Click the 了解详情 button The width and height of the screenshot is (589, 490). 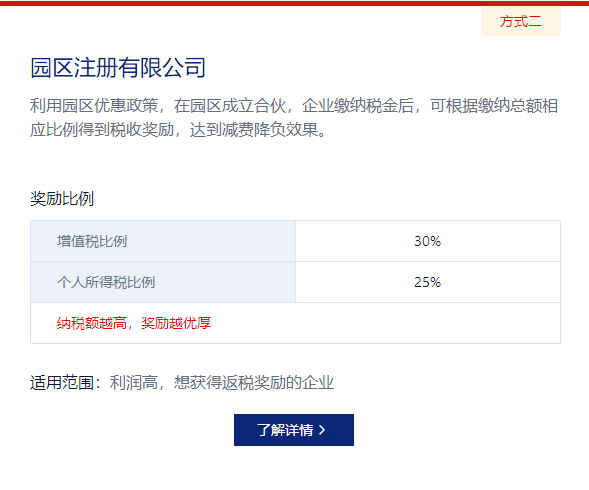tap(294, 430)
